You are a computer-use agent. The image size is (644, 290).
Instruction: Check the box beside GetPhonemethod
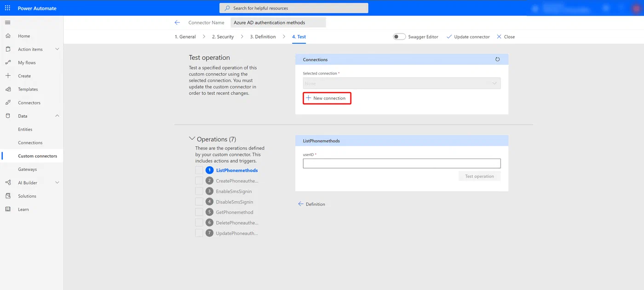199,212
